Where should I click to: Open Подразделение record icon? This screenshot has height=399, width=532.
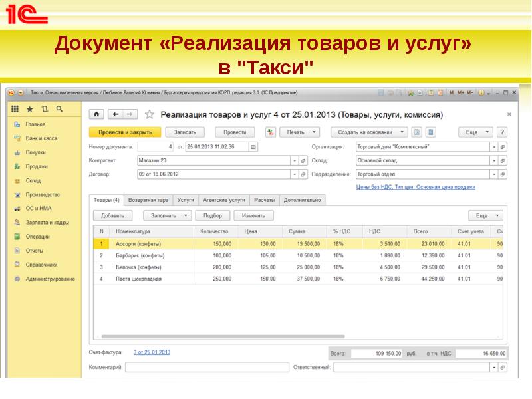coord(503,174)
